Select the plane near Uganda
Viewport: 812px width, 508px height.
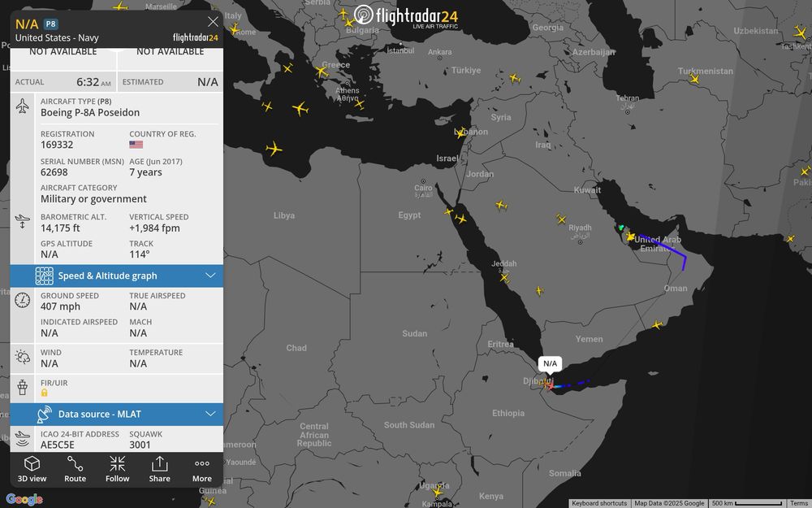coord(438,490)
